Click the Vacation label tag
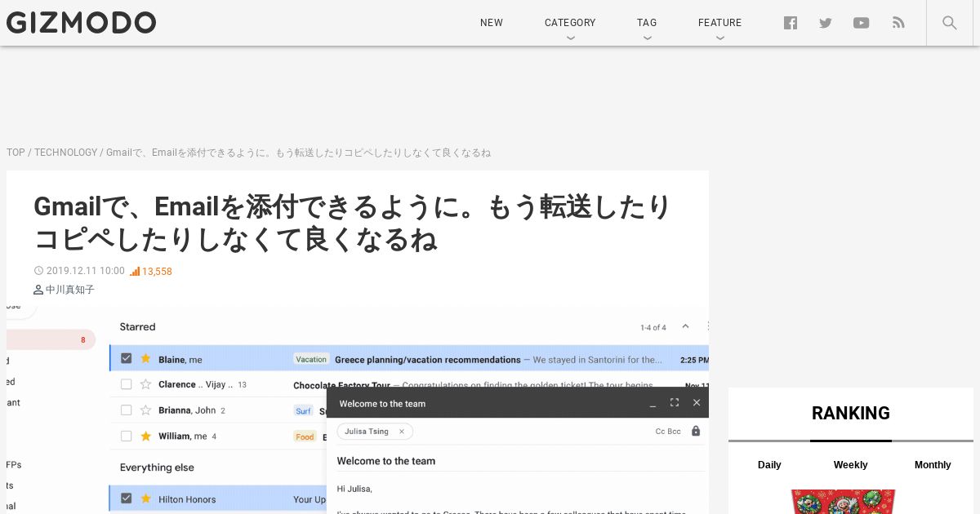 click(x=311, y=359)
